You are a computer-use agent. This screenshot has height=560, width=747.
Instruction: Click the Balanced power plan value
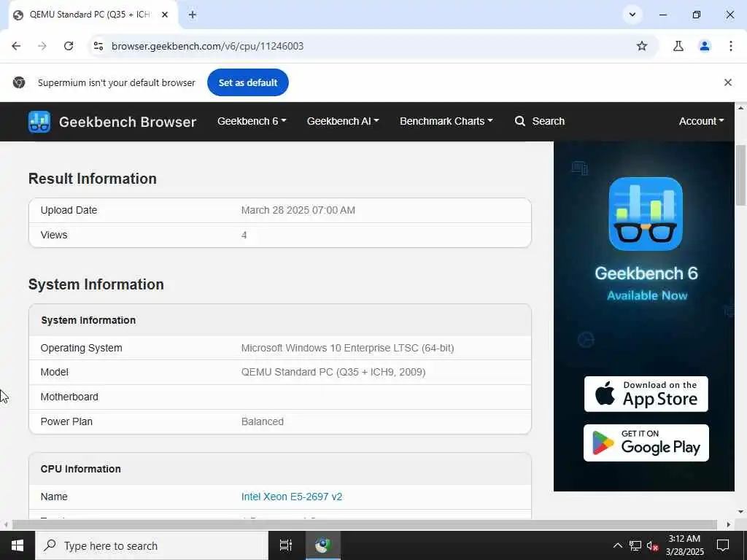pos(262,421)
